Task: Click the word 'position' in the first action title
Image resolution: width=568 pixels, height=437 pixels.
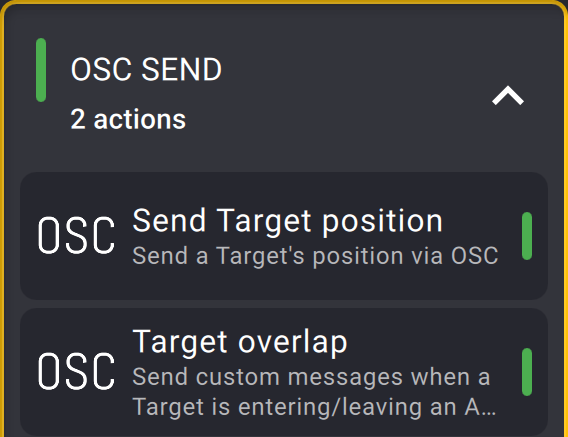Action: 382,222
